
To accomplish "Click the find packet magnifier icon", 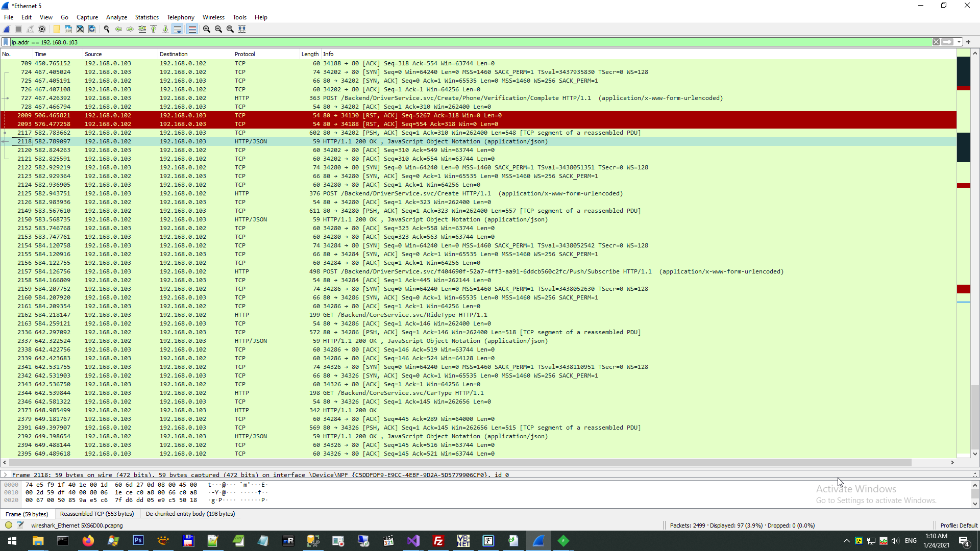I will (x=107, y=29).
